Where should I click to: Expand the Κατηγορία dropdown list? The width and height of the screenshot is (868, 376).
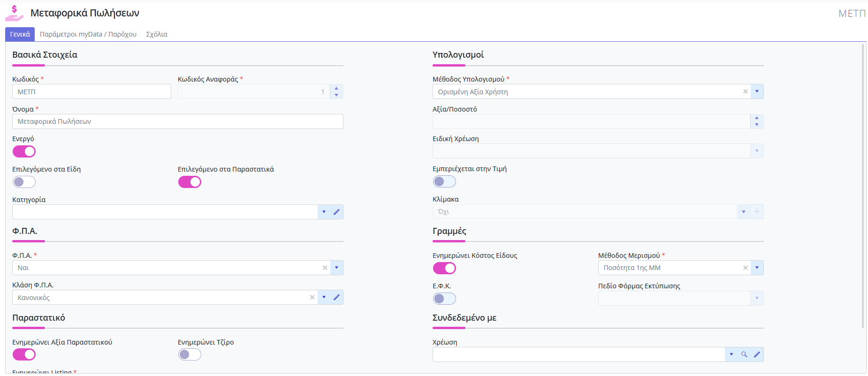pos(324,212)
